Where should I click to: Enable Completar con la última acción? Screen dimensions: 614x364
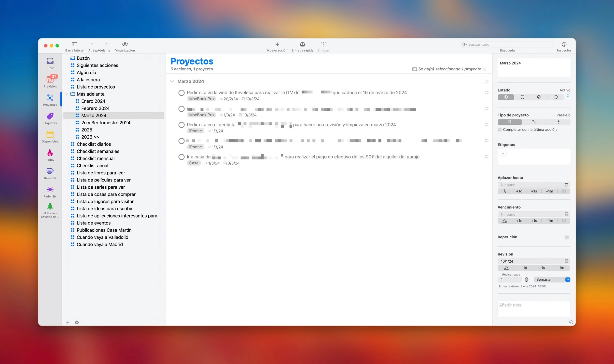[500, 130]
